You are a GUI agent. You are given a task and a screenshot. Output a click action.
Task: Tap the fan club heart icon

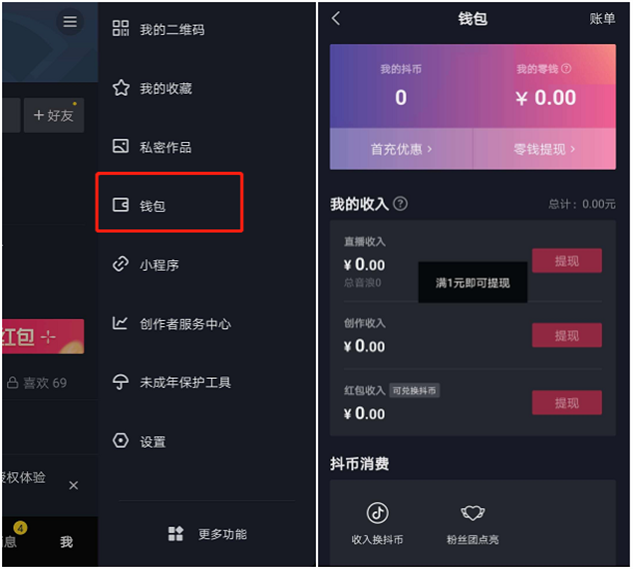(473, 513)
